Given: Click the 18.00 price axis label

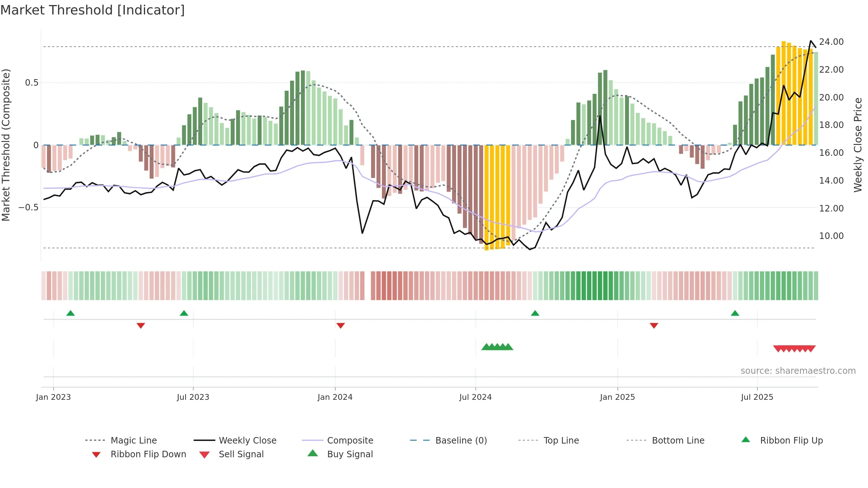Looking at the screenshot, I should pyautogui.click(x=831, y=125).
